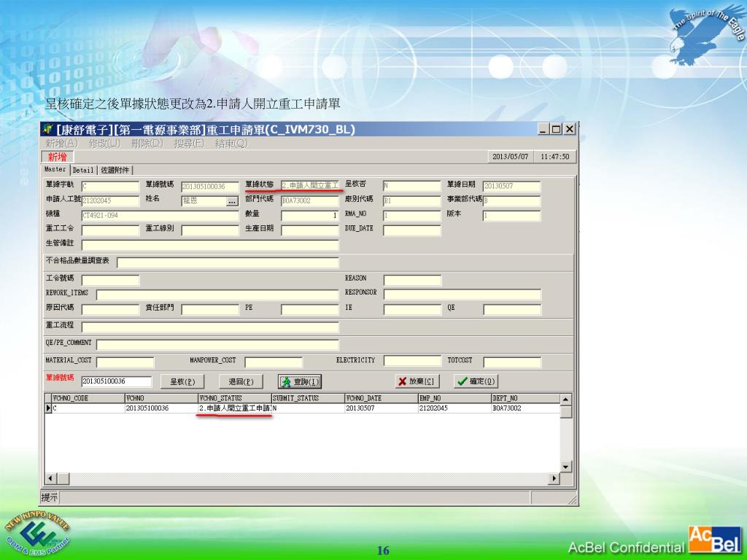Click the 數量 field
Viewport: 747px width, 560px height.
[309, 216]
